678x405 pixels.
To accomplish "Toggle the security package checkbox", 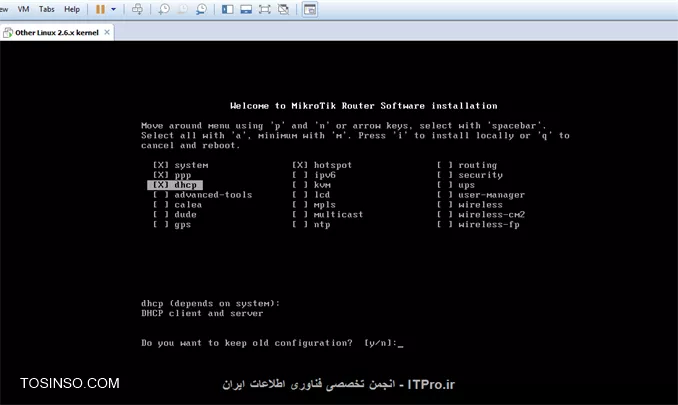I will click(445, 175).
